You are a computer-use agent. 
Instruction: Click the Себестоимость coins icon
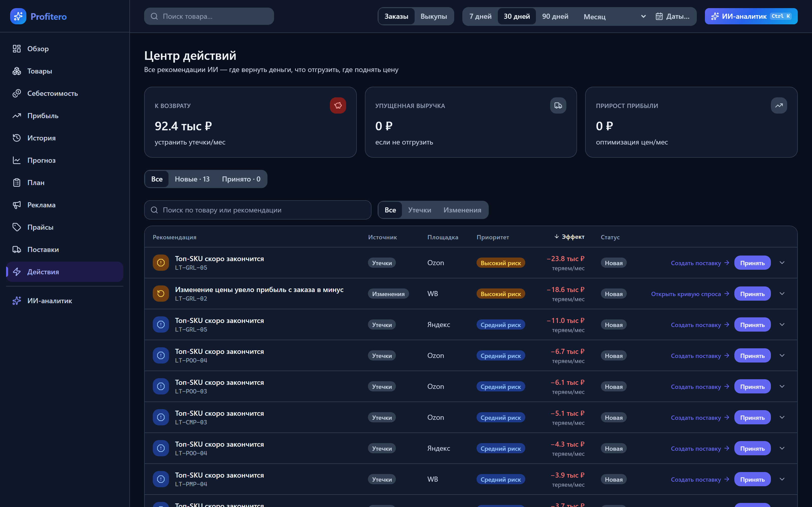coord(17,93)
